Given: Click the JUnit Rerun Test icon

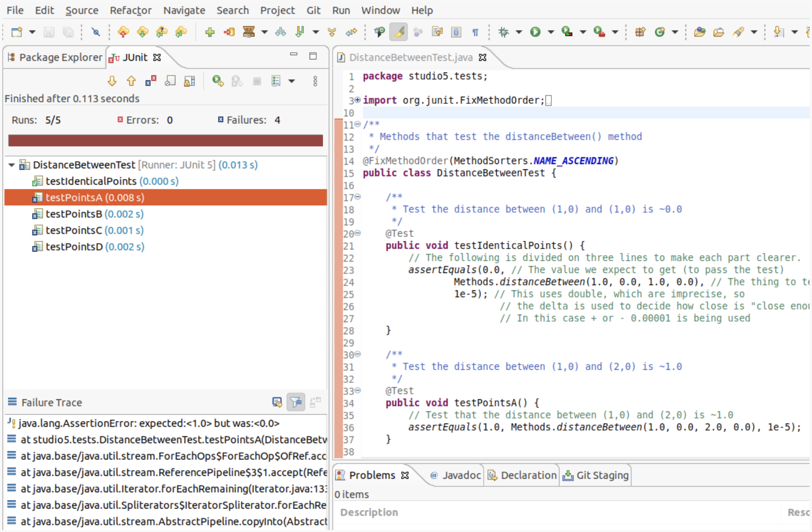Looking at the screenshot, I should click(218, 81).
